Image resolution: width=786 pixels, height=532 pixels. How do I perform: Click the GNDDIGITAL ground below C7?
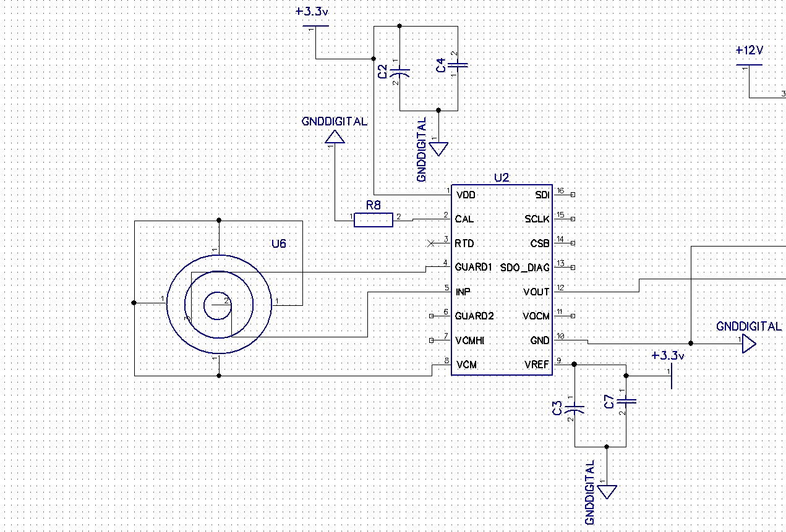tap(608, 489)
